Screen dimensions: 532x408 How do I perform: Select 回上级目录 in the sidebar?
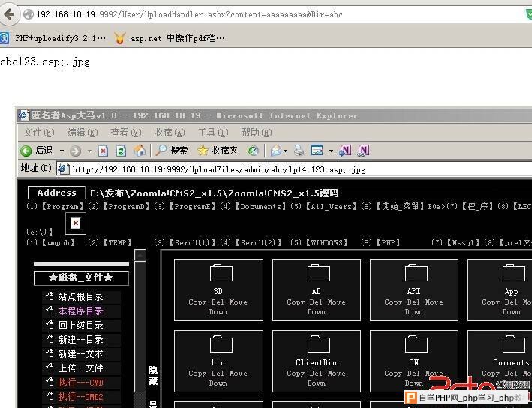[x=82, y=325]
